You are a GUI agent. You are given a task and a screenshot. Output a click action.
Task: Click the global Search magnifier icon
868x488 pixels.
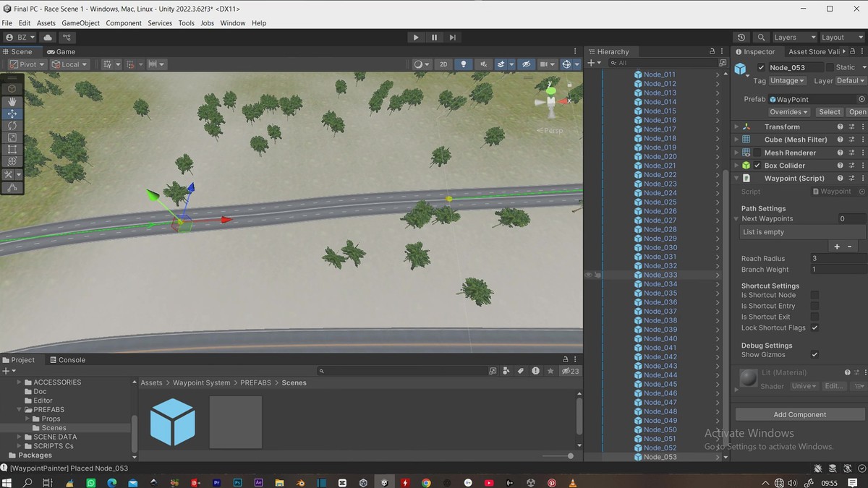coord(761,38)
